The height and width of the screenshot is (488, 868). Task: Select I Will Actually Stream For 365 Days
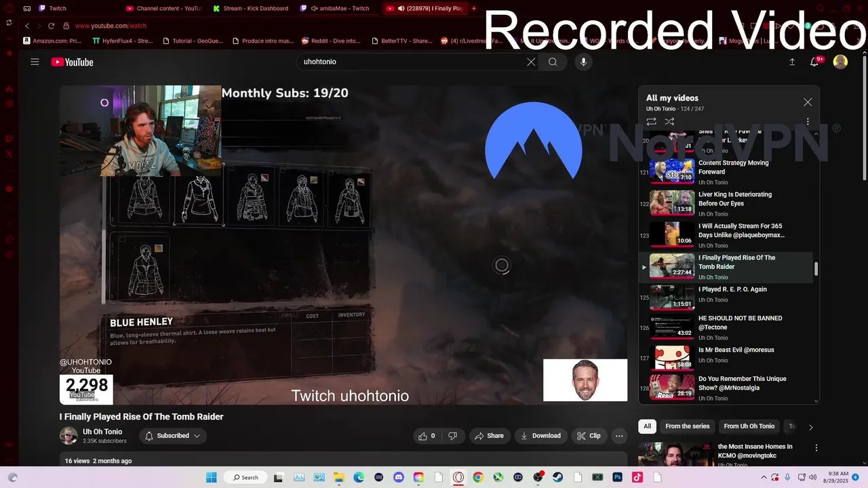tap(726, 235)
